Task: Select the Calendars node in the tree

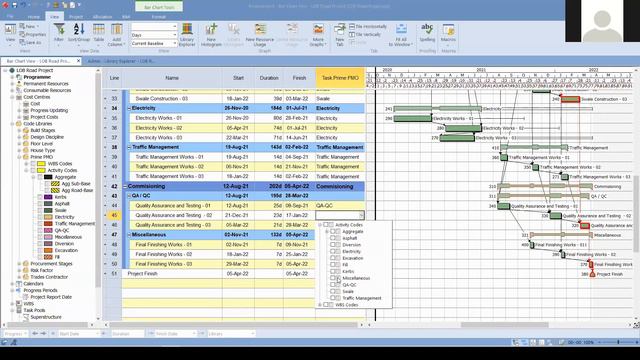Action: coord(33,284)
